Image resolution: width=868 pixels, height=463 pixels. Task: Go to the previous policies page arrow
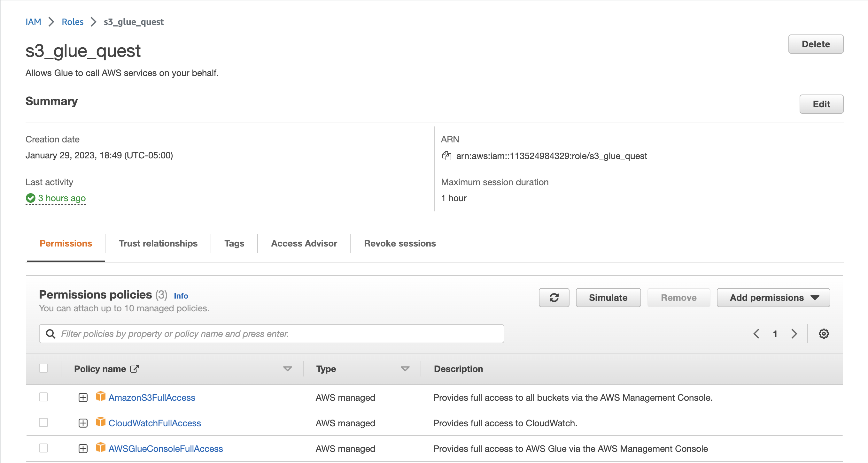756,334
